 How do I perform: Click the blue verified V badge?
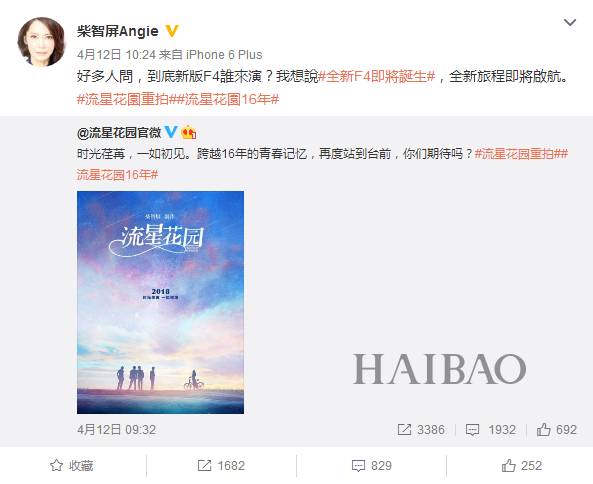click(x=171, y=132)
